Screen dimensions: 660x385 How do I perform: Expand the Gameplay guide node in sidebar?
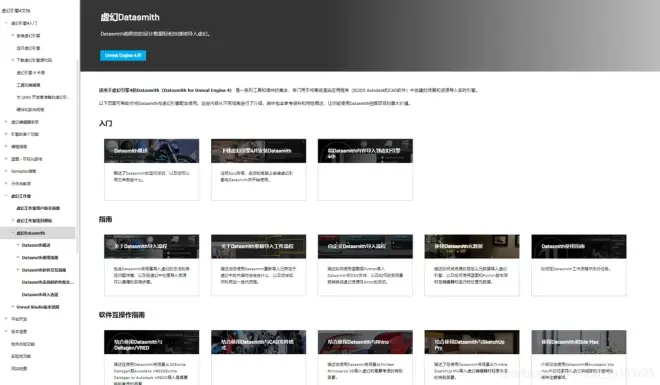pyautogui.click(x=6, y=171)
